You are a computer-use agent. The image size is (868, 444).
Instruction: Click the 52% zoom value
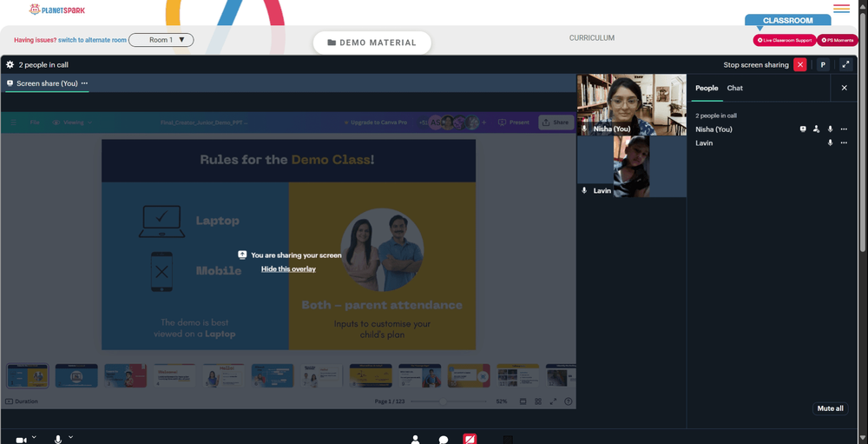point(502,401)
